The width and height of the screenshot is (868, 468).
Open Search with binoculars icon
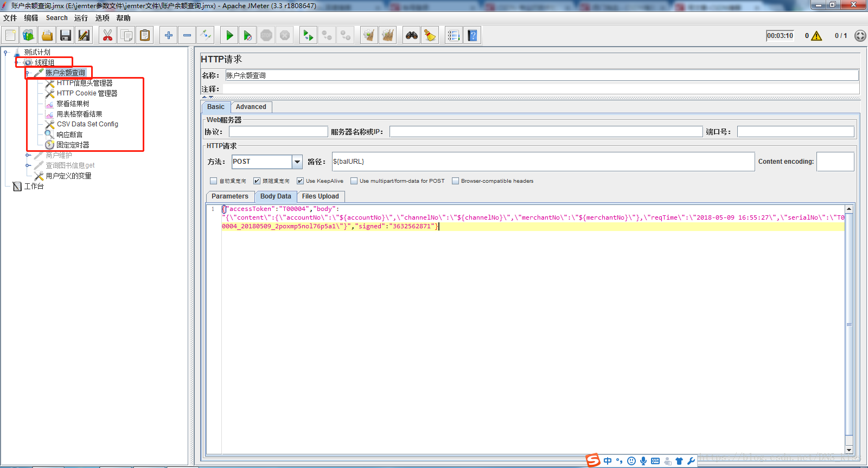[412, 35]
